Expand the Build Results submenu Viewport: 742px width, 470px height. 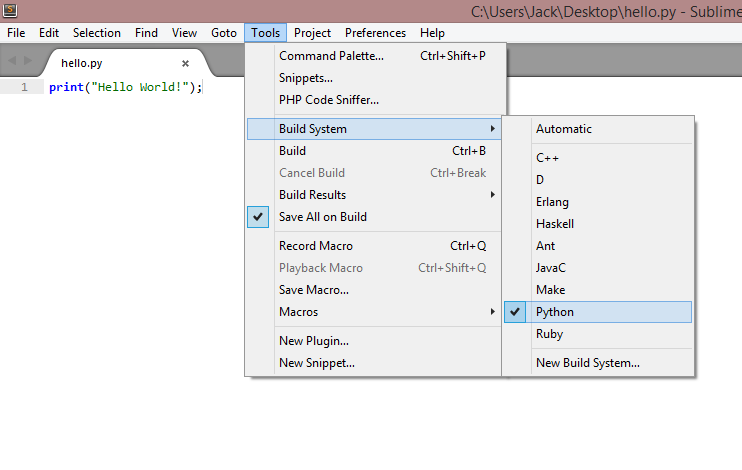(374, 195)
